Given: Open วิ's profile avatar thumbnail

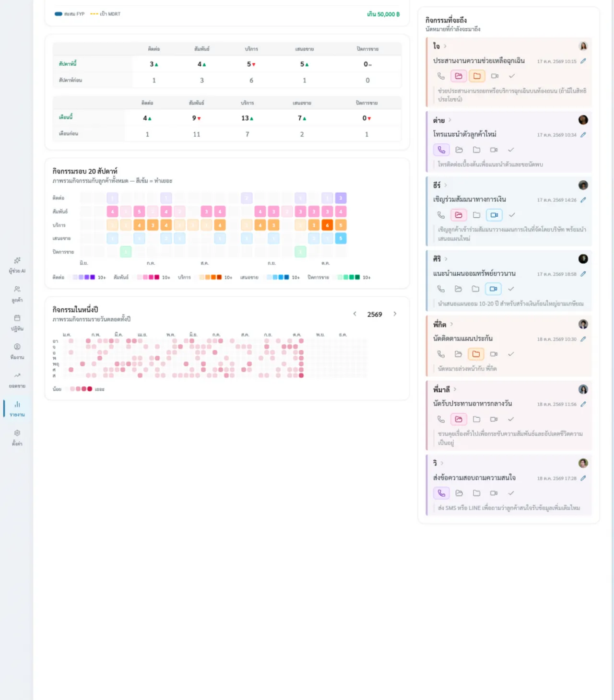Looking at the screenshot, I should 583,463.
